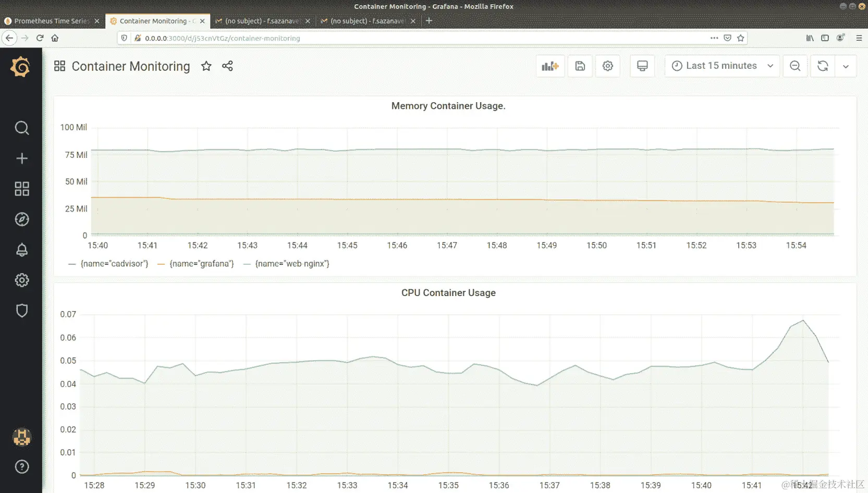Viewport: 868px width, 493px height.
Task: Open Server Admin shield icon
Action: [x=21, y=311]
